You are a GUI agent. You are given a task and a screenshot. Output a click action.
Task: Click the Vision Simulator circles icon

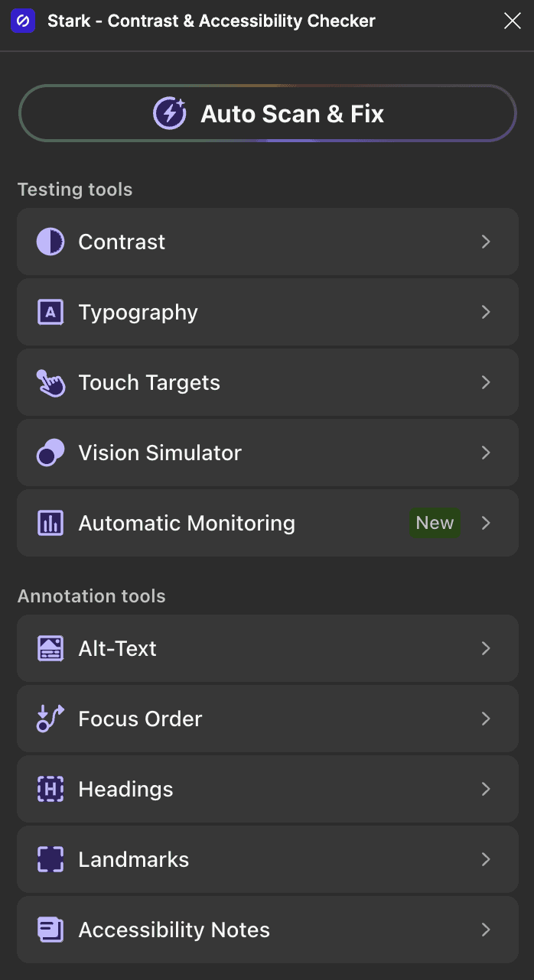click(50, 453)
